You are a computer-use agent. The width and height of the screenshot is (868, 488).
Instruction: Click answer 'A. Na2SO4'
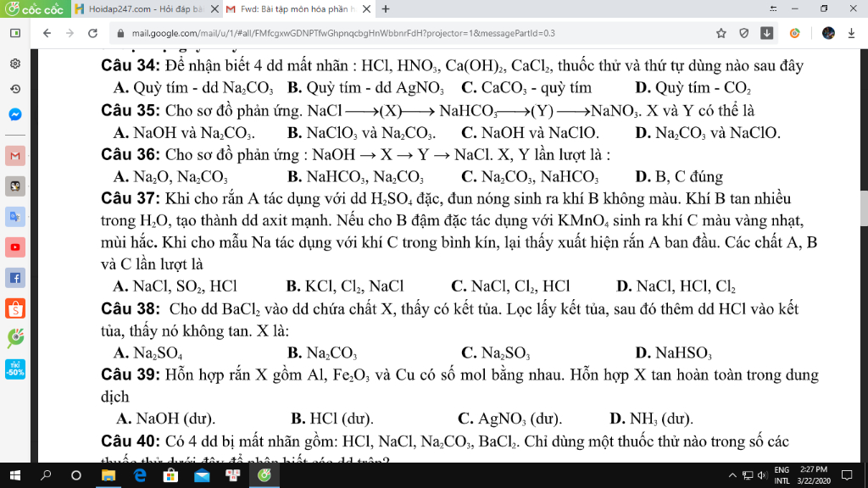[147, 353]
